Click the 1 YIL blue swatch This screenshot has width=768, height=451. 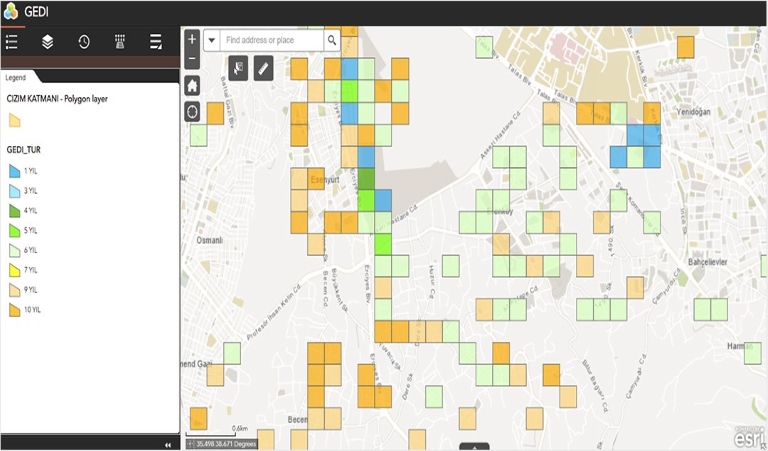pyautogui.click(x=15, y=171)
